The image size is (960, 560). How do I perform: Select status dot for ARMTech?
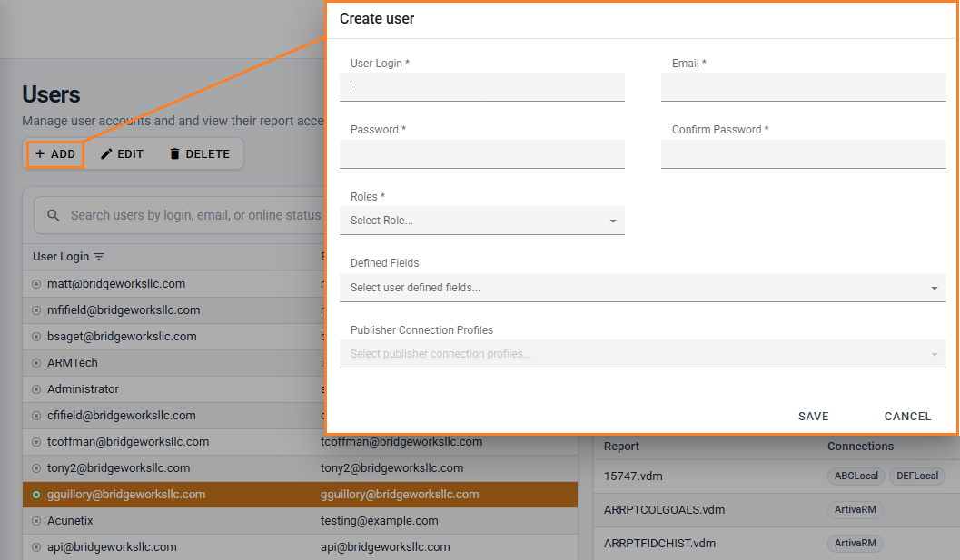(x=36, y=363)
